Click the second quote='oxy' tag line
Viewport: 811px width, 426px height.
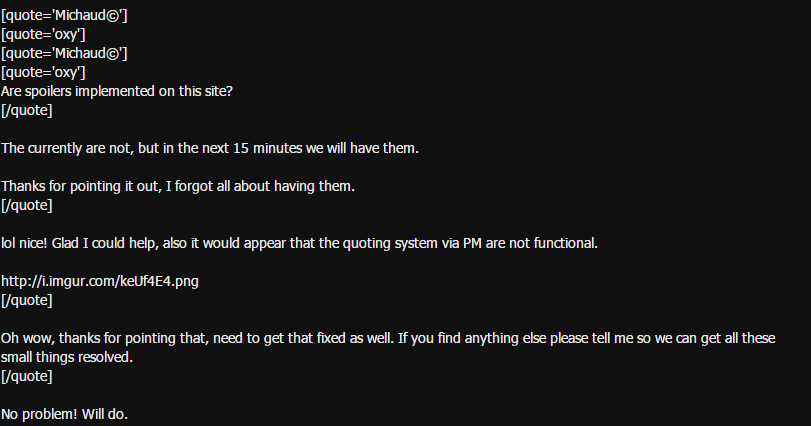click(43, 72)
